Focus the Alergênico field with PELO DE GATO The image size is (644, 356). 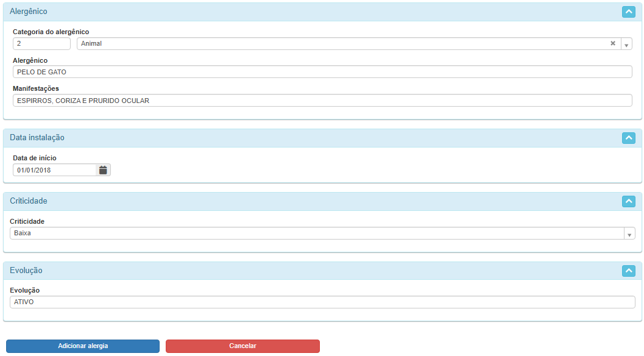[x=322, y=72]
